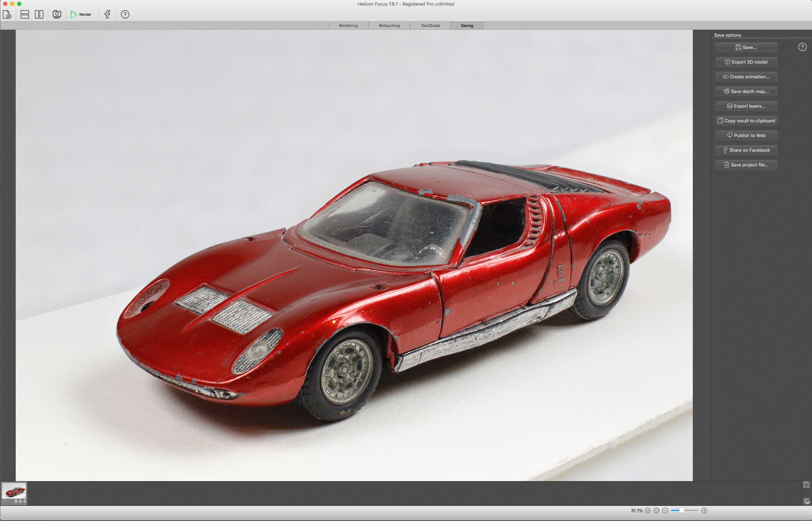Click the save icon beside output list

click(x=806, y=485)
